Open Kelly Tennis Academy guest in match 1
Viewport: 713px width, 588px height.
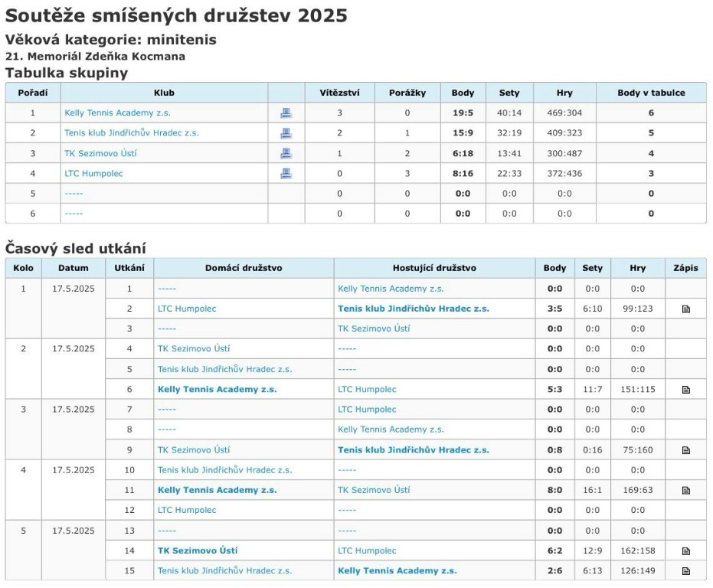pos(391,289)
